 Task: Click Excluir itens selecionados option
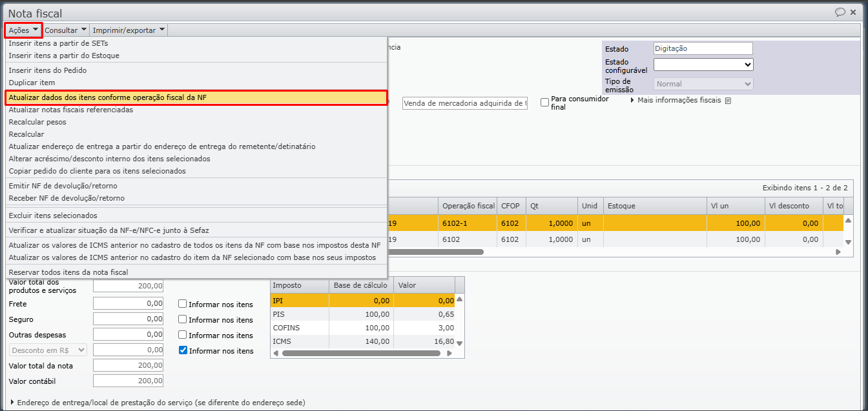pos(52,216)
